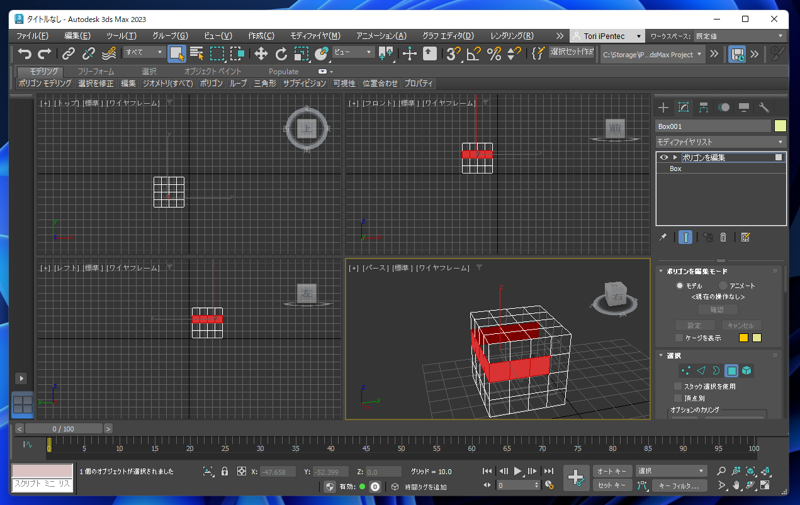Collapse the 選択 rollout
800x505 pixels.
(x=661, y=356)
